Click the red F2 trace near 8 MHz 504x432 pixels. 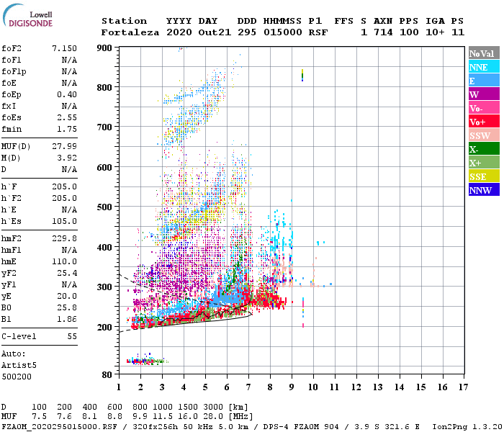(x=269, y=300)
